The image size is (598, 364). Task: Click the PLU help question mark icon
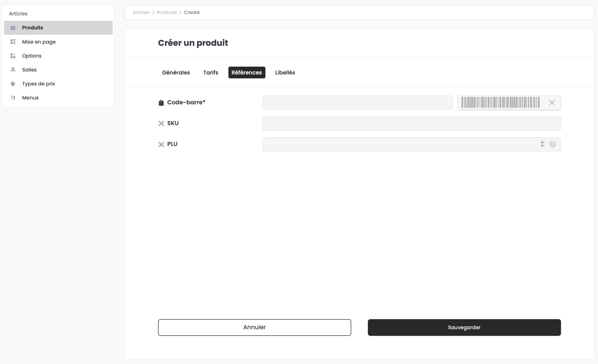[x=552, y=144]
